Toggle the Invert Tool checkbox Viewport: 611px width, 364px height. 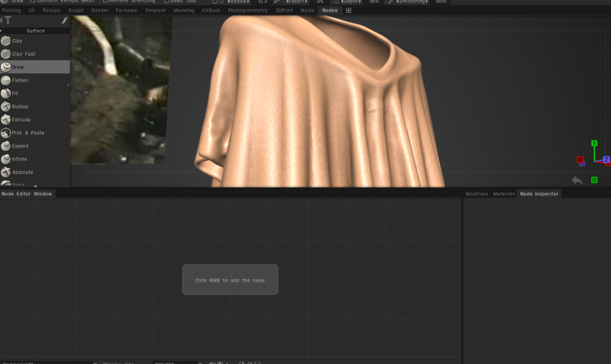tap(166, 2)
